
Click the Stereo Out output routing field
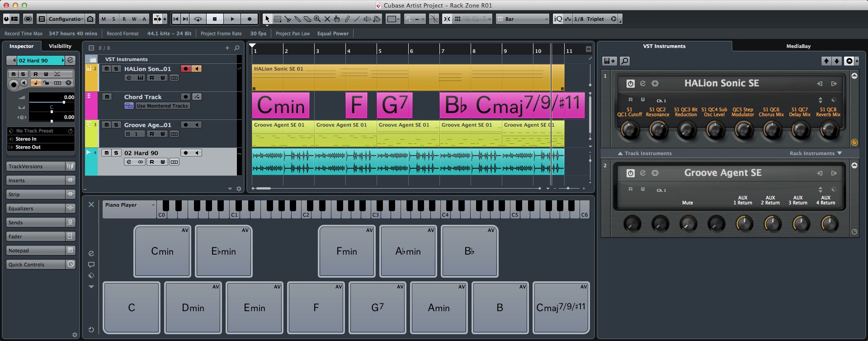click(41, 147)
